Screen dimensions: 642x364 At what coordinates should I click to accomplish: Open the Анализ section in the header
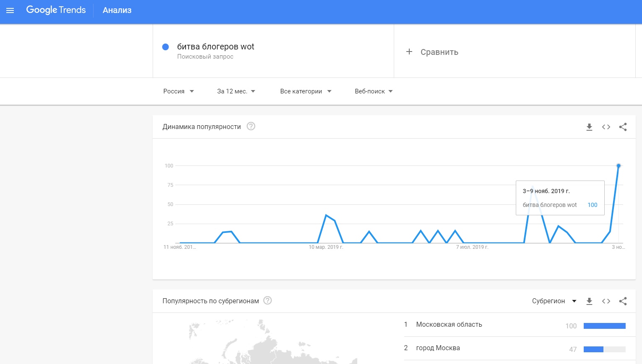coord(117,10)
